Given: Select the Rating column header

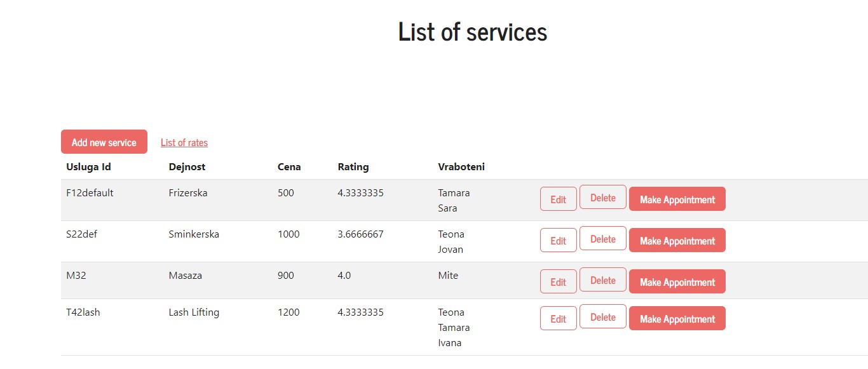Looking at the screenshot, I should pyautogui.click(x=353, y=167).
